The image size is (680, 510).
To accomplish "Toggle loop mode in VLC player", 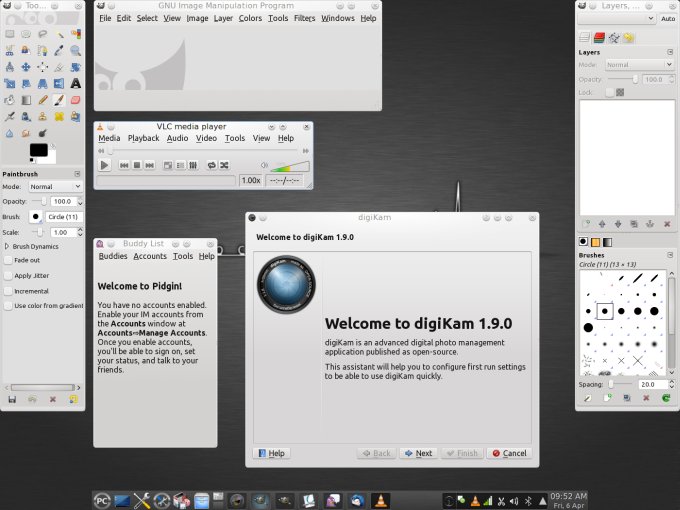I will (211, 165).
